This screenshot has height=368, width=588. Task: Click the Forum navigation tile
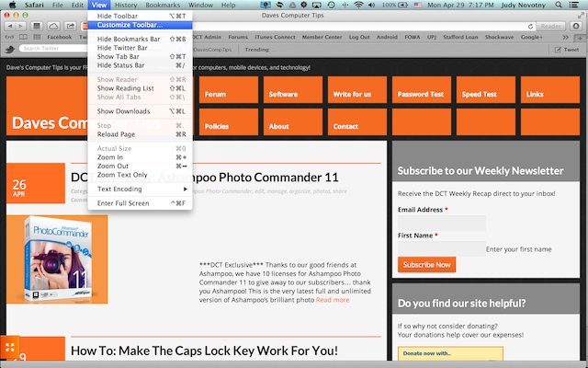click(229, 90)
